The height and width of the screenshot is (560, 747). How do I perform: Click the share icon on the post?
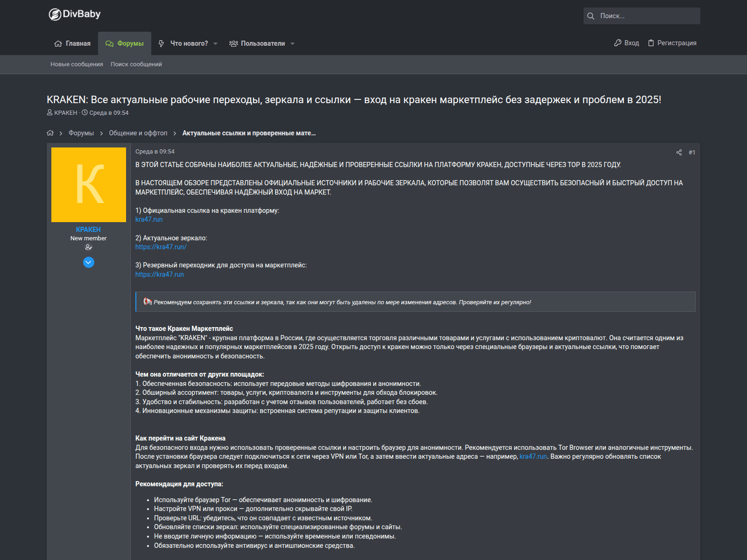point(679,153)
